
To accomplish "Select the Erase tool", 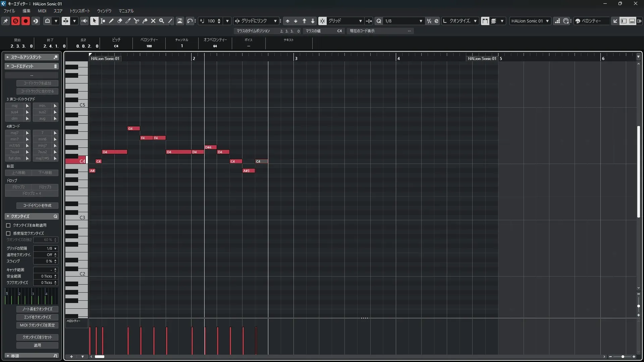I will click(x=120, y=21).
